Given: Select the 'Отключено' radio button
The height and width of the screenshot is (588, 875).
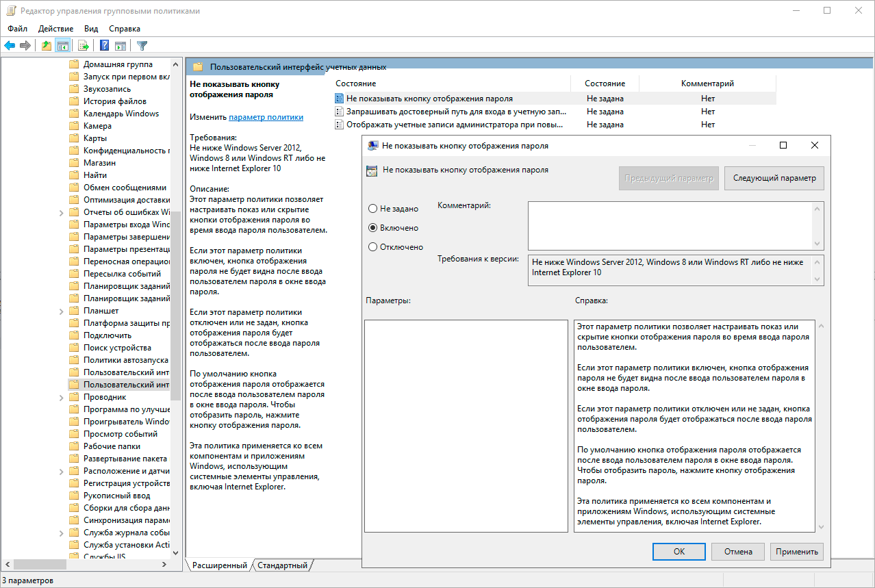Looking at the screenshot, I should [372, 247].
